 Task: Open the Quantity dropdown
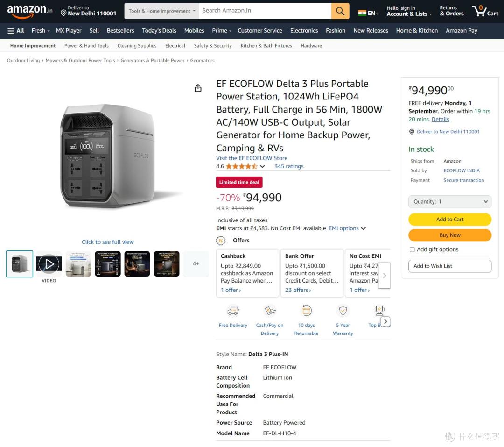tap(450, 201)
